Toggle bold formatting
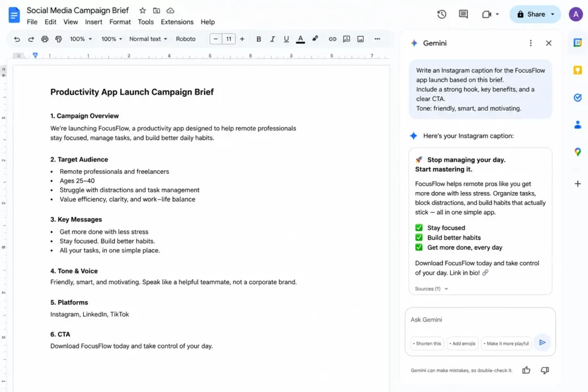Screen dimensions: 588x392 258,39
